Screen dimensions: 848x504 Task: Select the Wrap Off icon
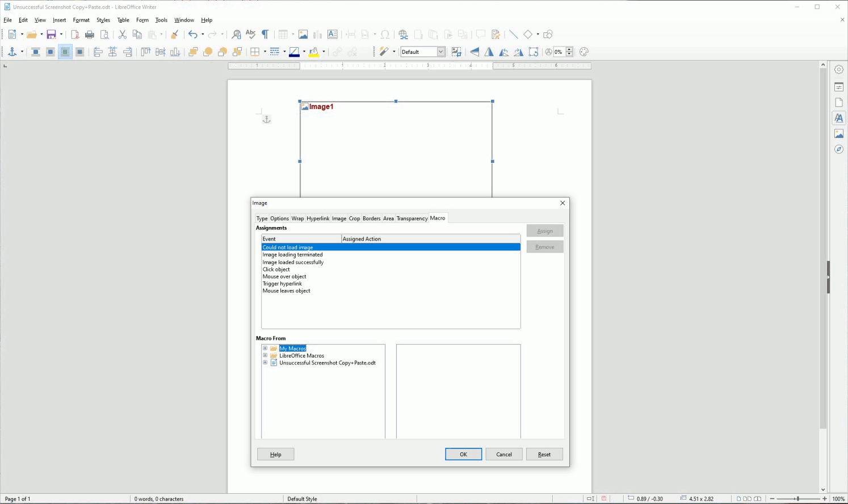[36, 52]
